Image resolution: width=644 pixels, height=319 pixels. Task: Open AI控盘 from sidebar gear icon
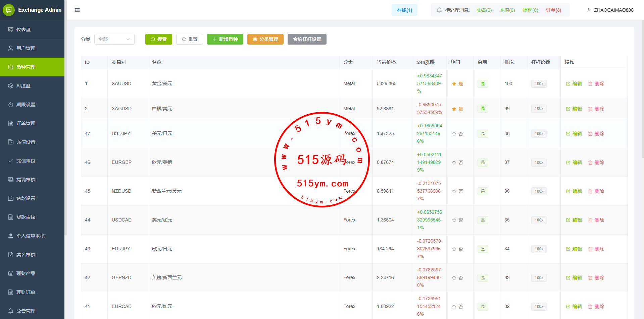coord(11,86)
